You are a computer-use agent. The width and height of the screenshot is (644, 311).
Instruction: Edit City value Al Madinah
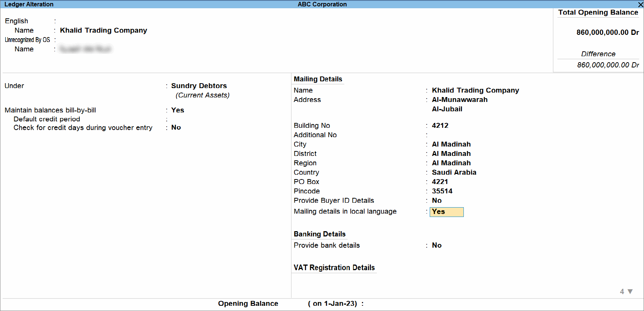(451, 144)
